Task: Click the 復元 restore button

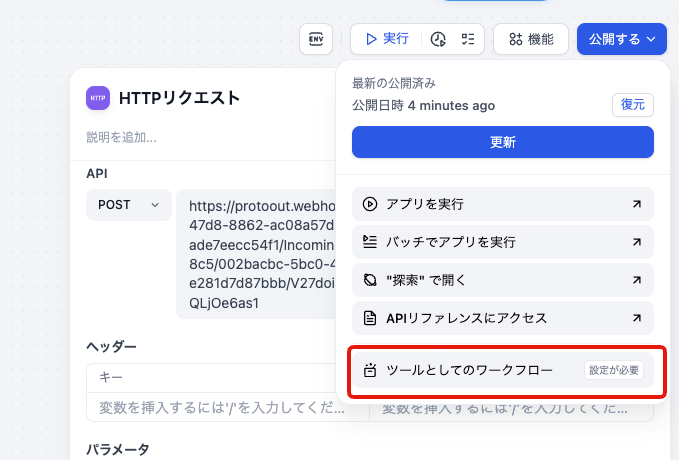Action: (x=633, y=105)
